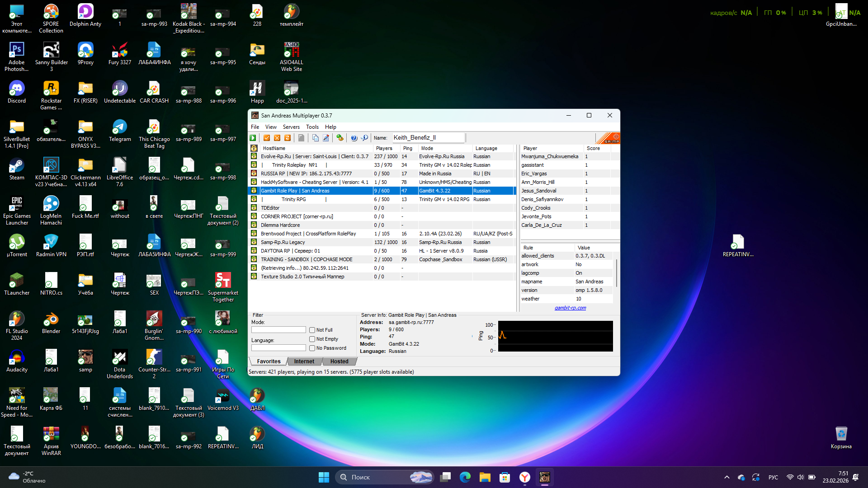Click the rules list vertical scrollbar
This screenshot has height=488, width=868.
[x=616, y=272]
